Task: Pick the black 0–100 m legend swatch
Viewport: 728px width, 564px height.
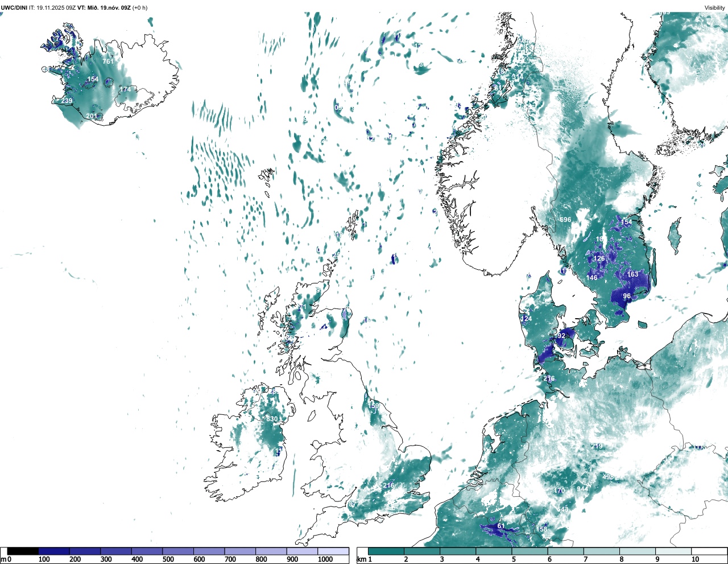Action: pos(23,551)
